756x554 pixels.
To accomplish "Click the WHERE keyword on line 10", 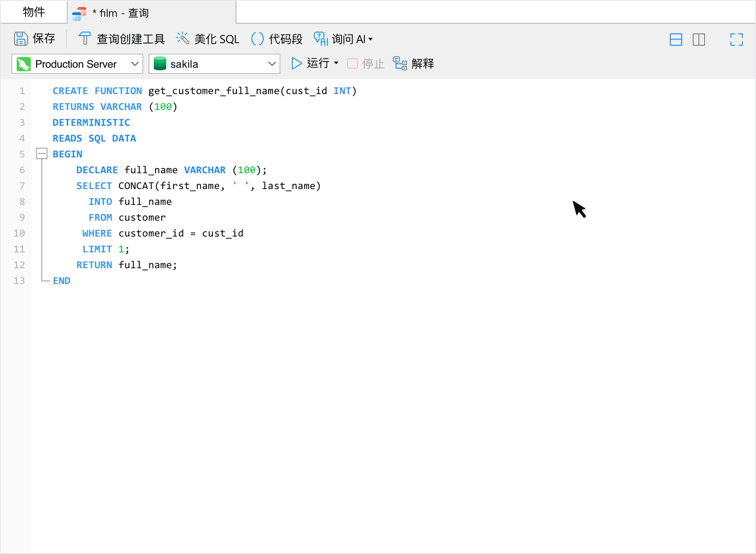I will coord(97,233).
